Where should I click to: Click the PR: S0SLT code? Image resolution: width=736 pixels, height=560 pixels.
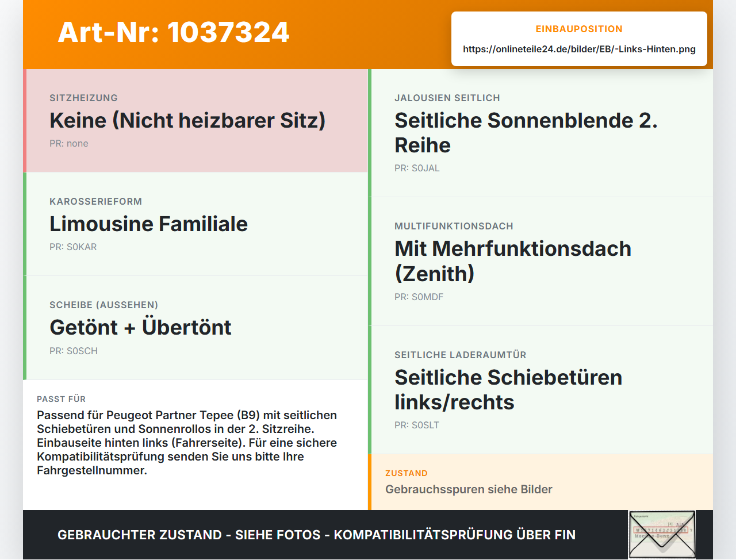click(417, 425)
